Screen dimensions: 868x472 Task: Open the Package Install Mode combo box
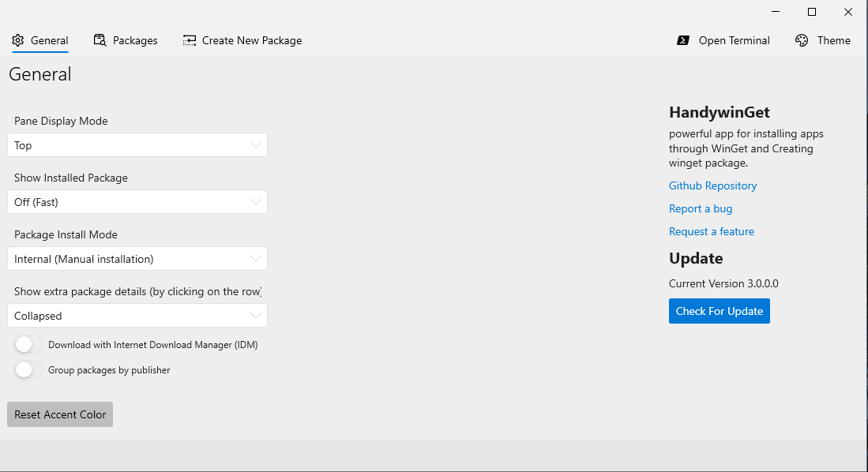pyautogui.click(x=137, y=259)
